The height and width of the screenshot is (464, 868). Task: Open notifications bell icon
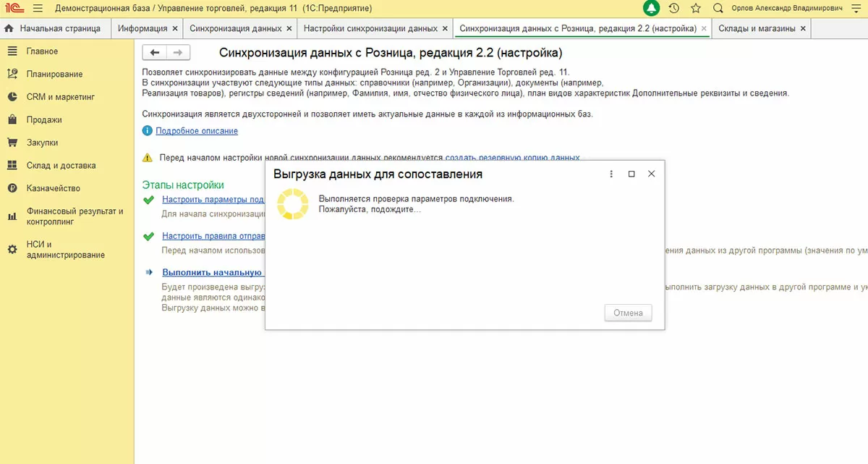click(x=652, y=8)
